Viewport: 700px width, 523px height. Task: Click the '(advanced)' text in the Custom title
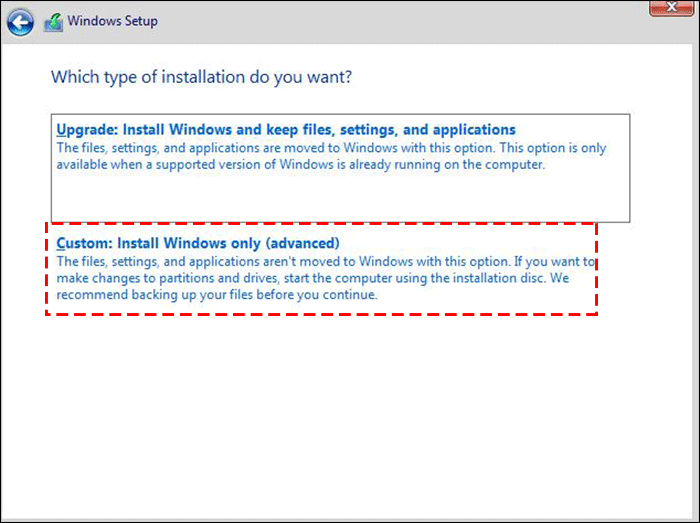(302, 243)
